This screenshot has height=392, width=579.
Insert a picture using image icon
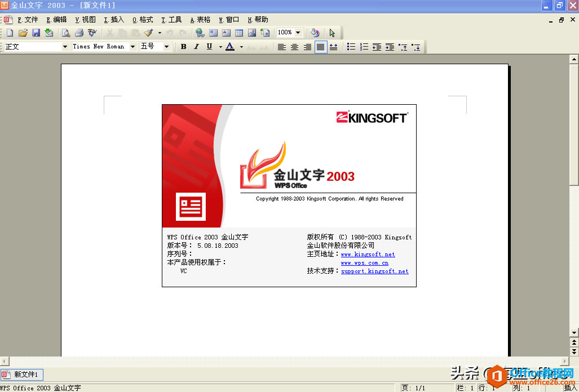252,33
